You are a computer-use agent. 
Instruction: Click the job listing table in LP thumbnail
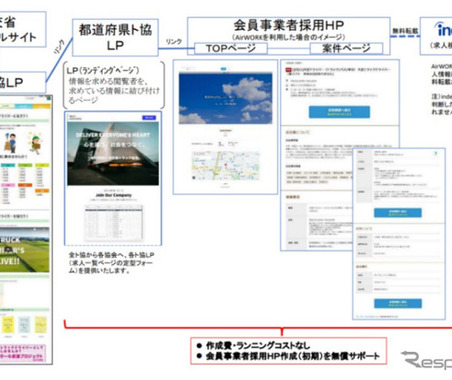click(x=113, y=223)
